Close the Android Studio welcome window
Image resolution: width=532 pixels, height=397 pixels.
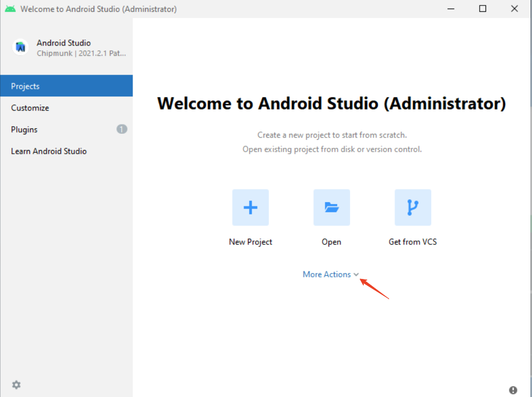coord(514,9)
